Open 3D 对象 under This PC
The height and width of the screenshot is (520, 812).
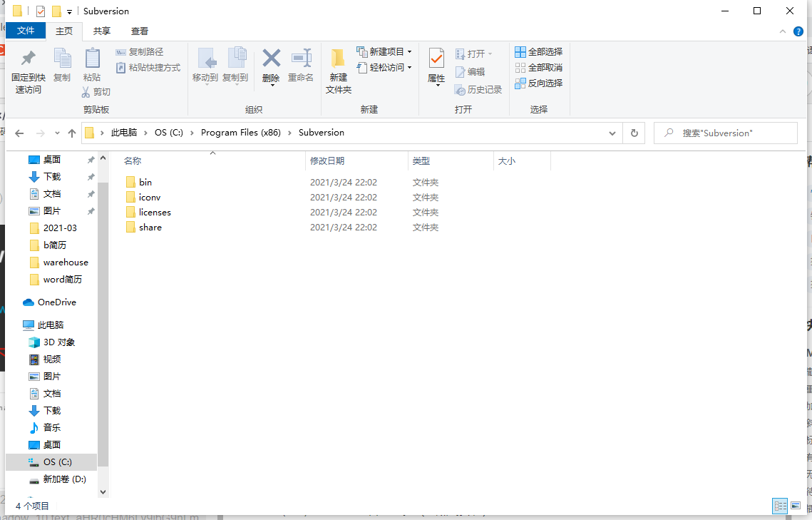coord(59,342)
